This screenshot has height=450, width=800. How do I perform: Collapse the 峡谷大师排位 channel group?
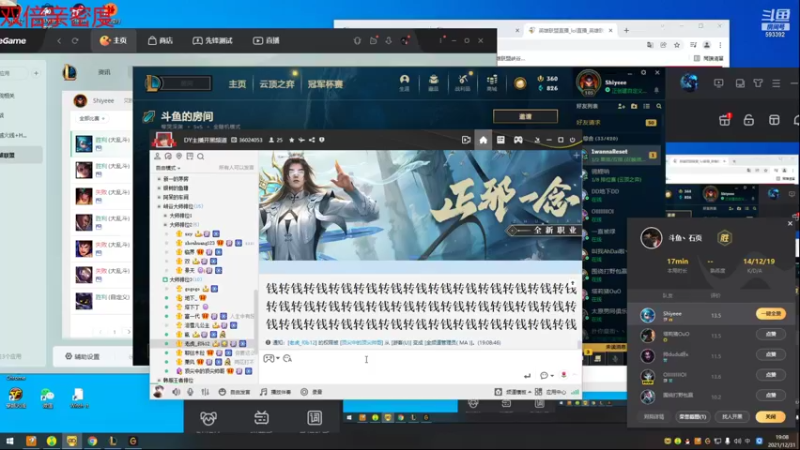(159, 206)
